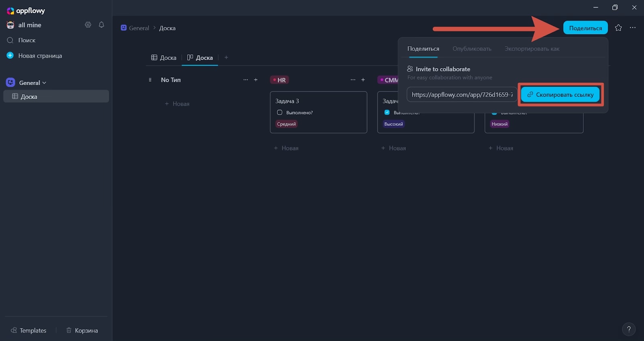Collapse the No Тип column handle
This screenshot has width=644, height=341.
(150, 80)
